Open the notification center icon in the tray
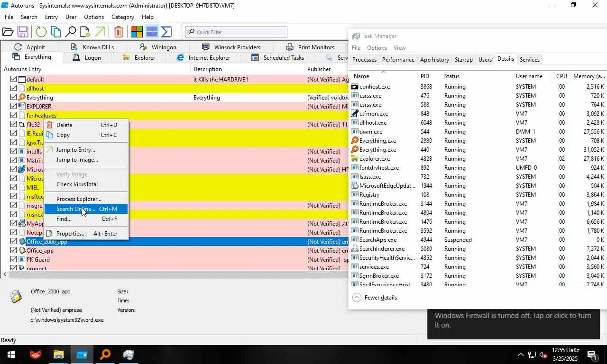The width and height of the screenshot is (607, 364). (592, 355)
